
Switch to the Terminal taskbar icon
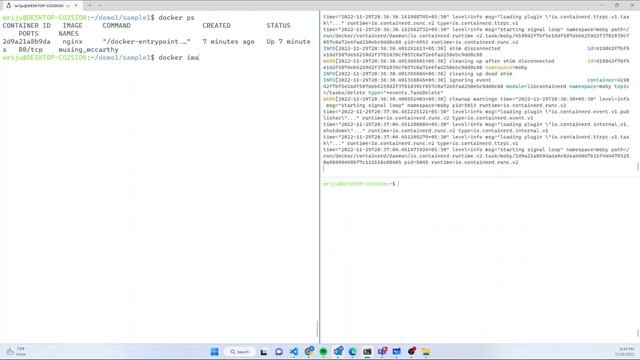coord(367,352)
